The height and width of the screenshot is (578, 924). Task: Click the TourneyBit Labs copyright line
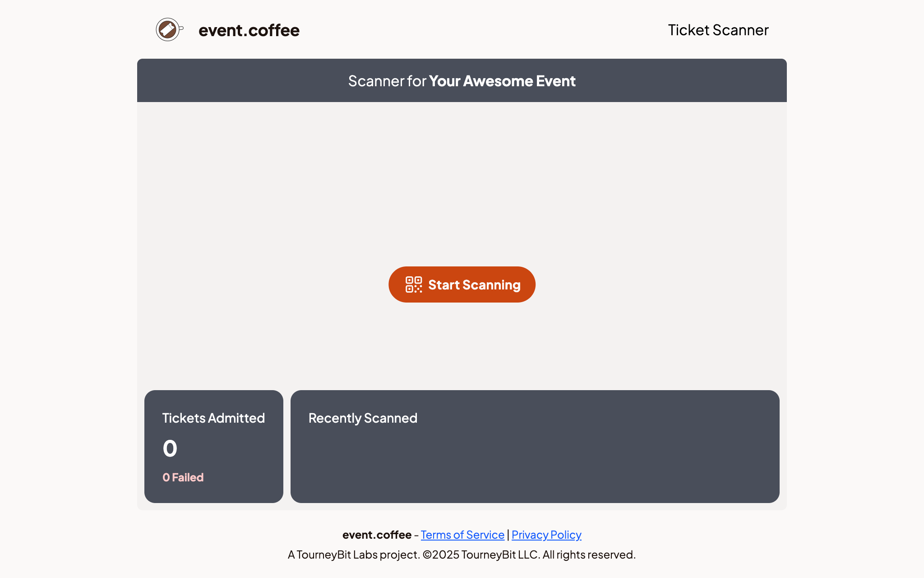click(462, 555)
